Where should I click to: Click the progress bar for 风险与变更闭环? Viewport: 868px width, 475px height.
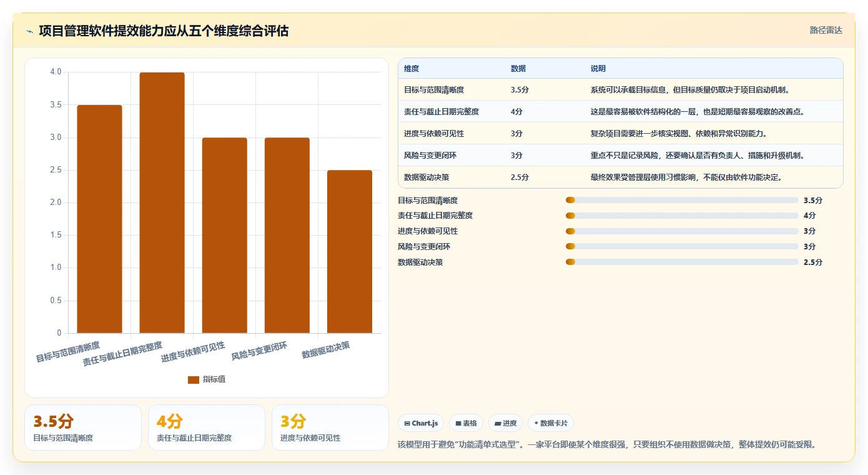tap(682, 246)
